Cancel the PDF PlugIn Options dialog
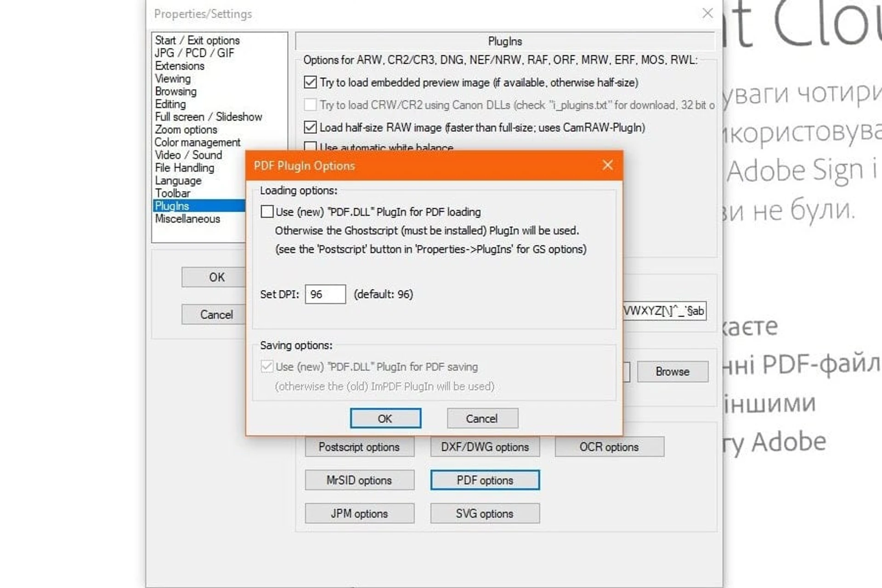The height and width of the screenshot is (588, 882). tap(482, 418)
